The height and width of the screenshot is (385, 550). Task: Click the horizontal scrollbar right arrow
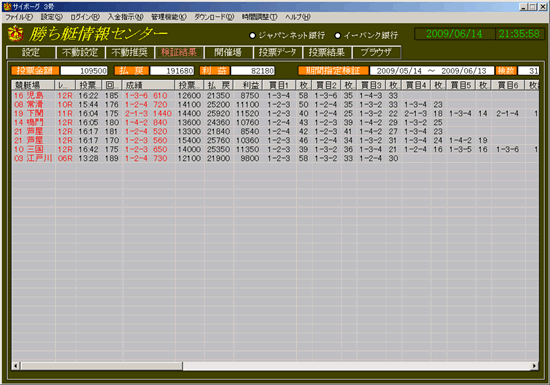pyautogui.click(x=534, y=366)
